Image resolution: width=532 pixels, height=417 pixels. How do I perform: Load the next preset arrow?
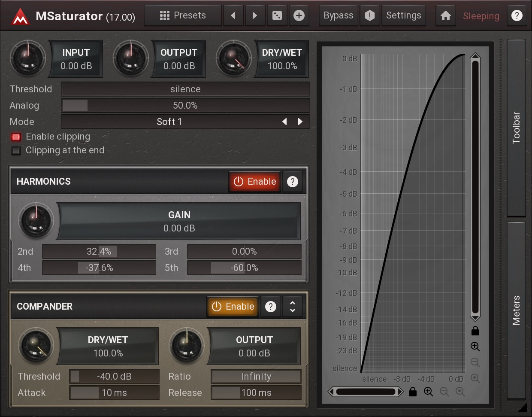[255, 16]
